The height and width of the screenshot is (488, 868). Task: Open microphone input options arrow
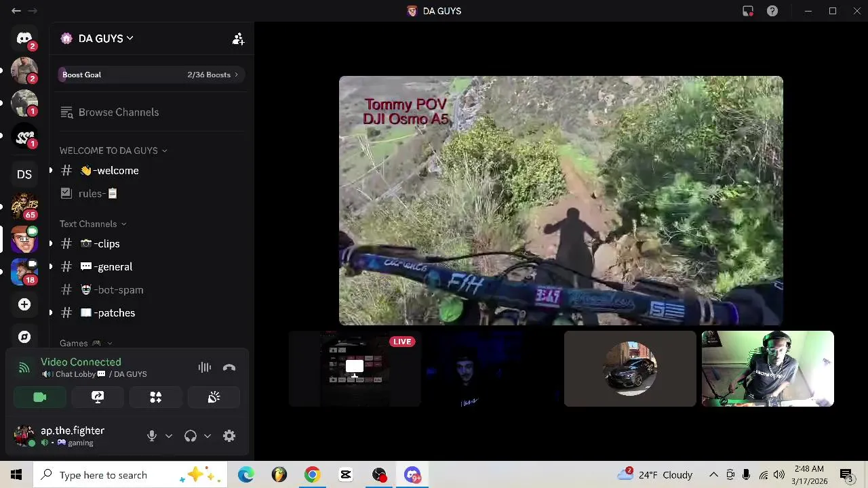coord(169,436)
